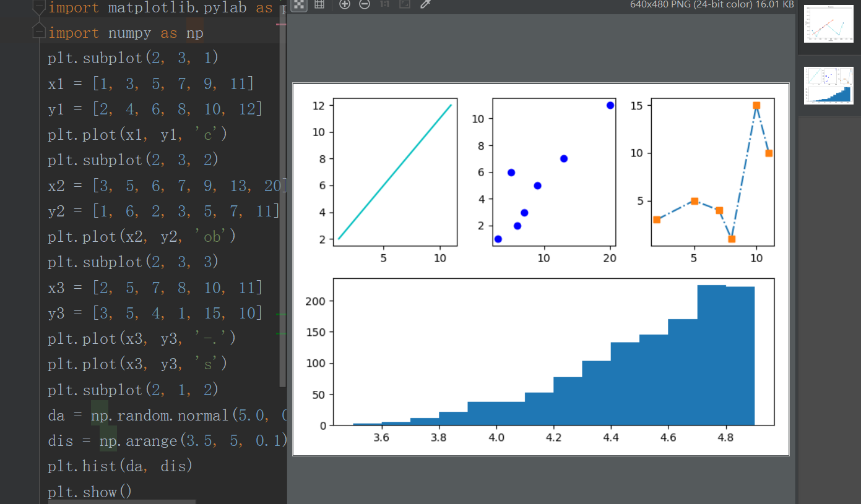Place cursor on 'plt.subplot(2, 3, 3)' line
This screenshot has width=861, height=504.
coord(133,262)
